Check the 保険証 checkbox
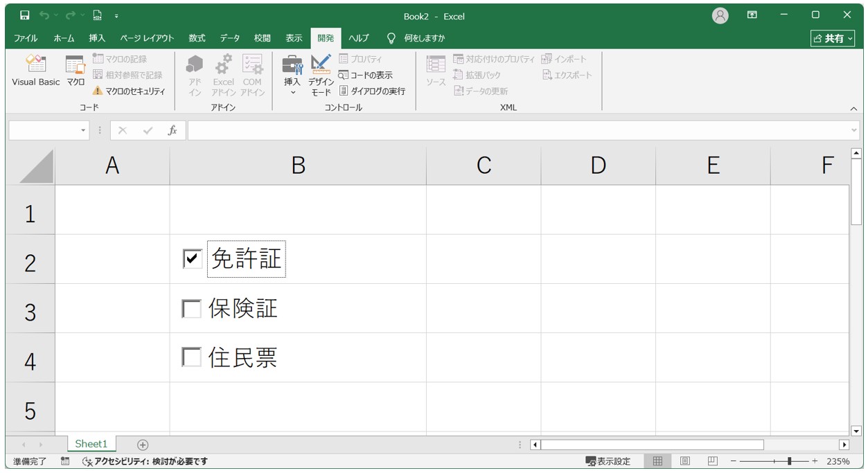This screenshot has width=868, height=473. [x=191, y=309]
